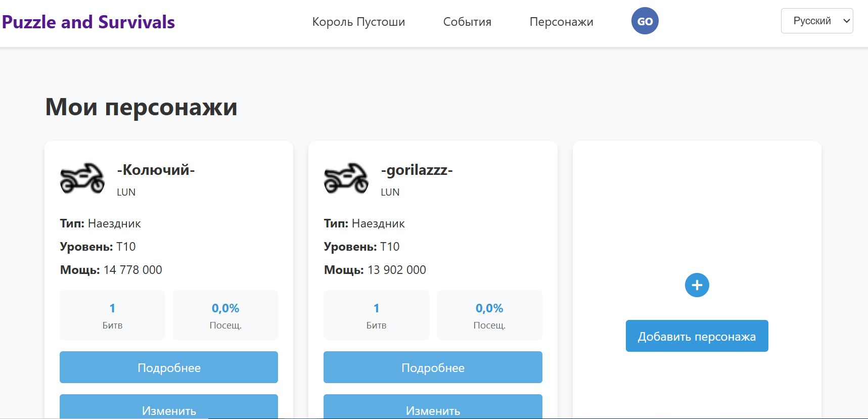Open the Русский language dropdown
This screenshot has width=868, height=419.
pos(817,21)
